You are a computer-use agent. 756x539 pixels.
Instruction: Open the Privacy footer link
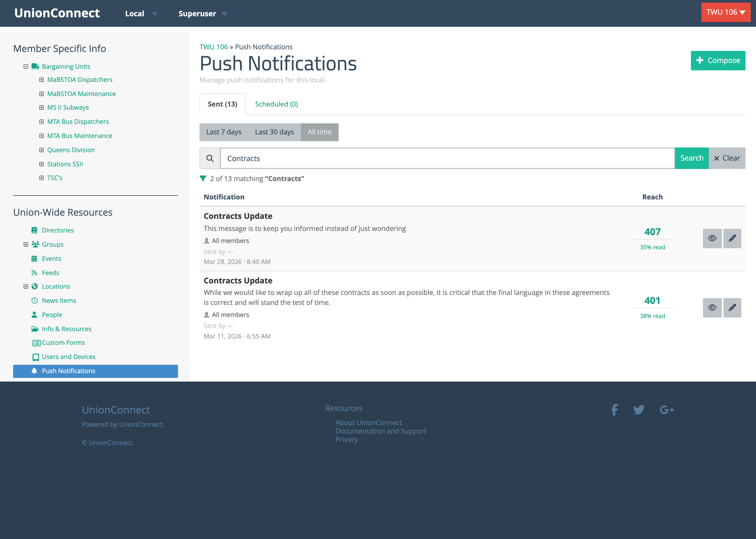(346, 440)
